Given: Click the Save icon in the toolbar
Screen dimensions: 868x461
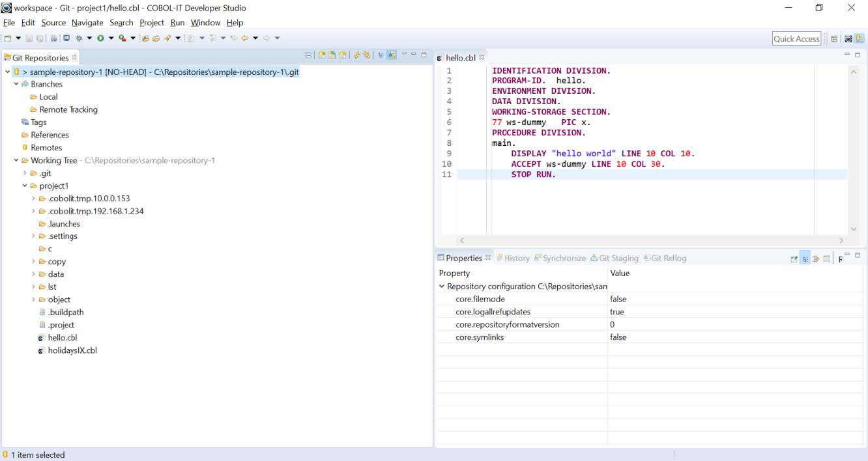Looking at the screenshot, I should pyautogui.click(x=30, y=37).
